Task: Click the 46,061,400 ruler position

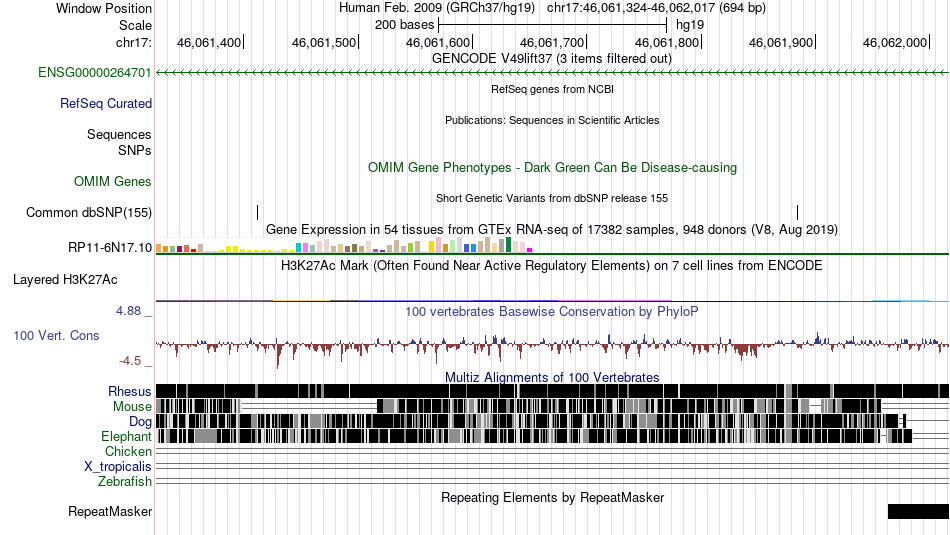Action: pyautogui.click(x=209, y=42)
